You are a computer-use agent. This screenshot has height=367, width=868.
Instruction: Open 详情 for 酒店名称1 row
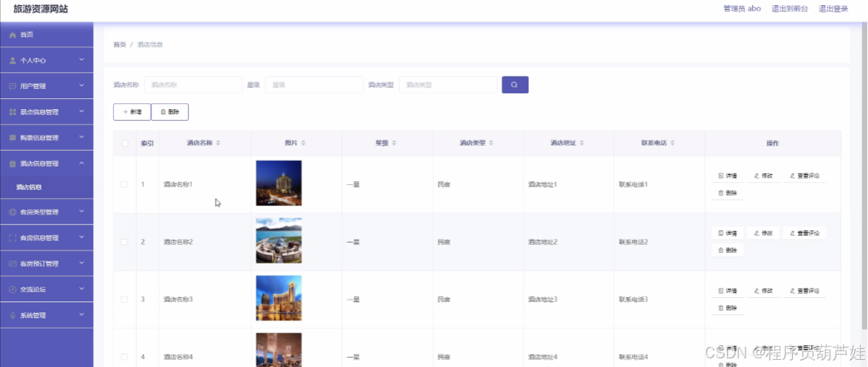pos(727,175)
